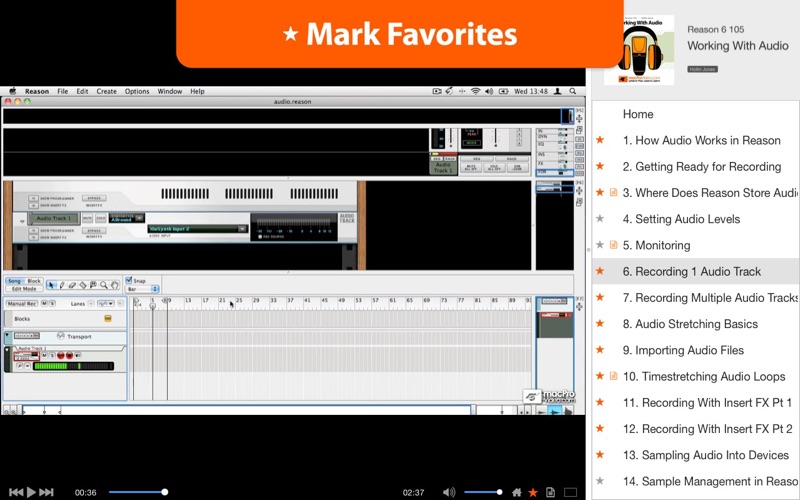This screenshot has width=800, height=500.
Task: Click the monitor speaker icon on Audio Track 1
Action: click(x=78, y=355)
